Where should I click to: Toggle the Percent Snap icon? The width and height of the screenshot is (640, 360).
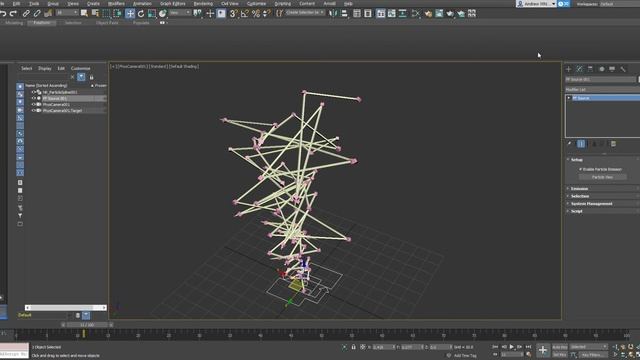[x=256, y=13]
